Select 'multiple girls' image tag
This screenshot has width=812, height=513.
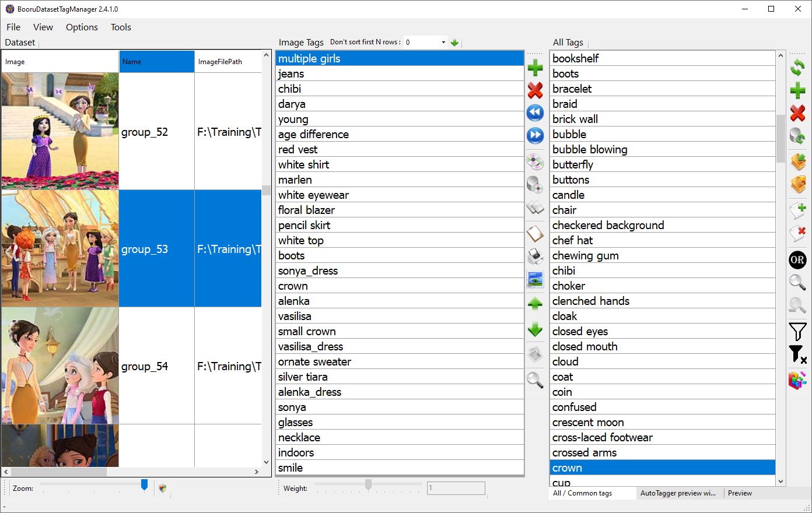pyautogui.click(x=400, y=58)
